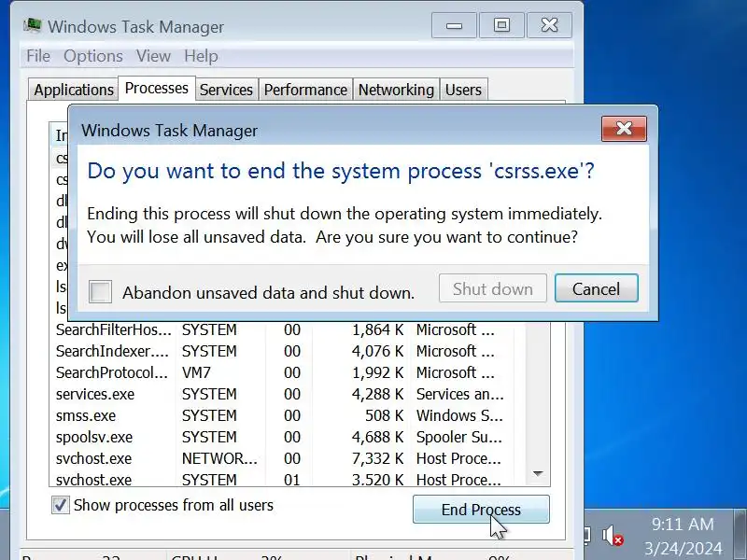Screen dimensions: 747x560
Task: Close the main Task Manager window
Action: click(x=549, y=25)
